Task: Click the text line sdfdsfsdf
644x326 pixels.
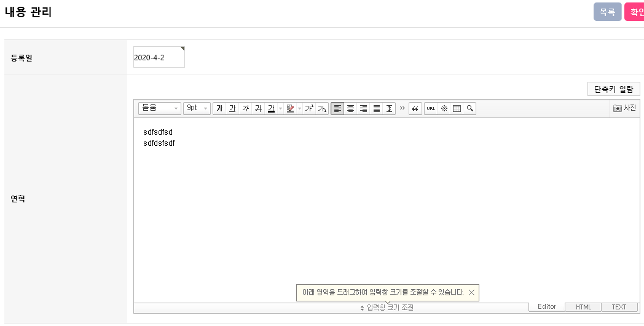Action: tap(159, 143)
